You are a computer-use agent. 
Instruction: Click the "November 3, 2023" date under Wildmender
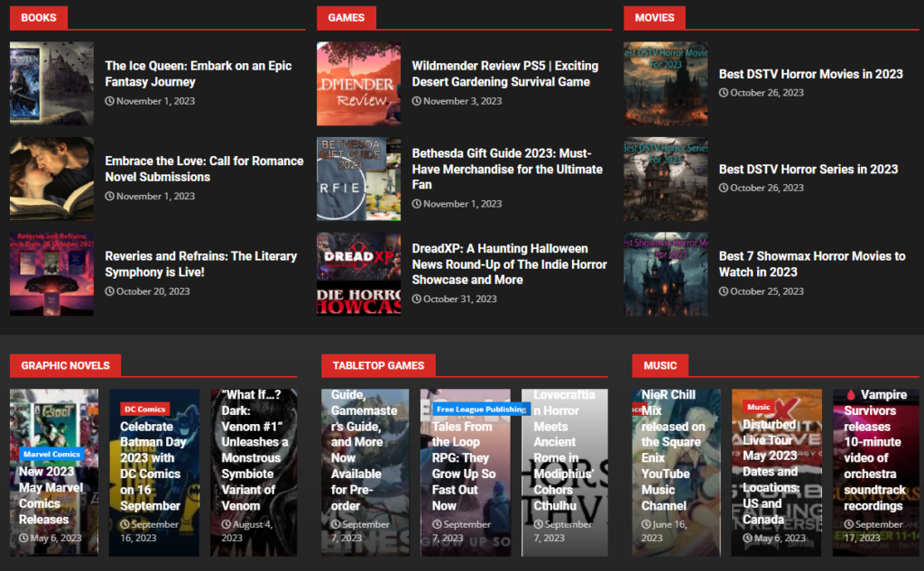[x=457, y=101]
